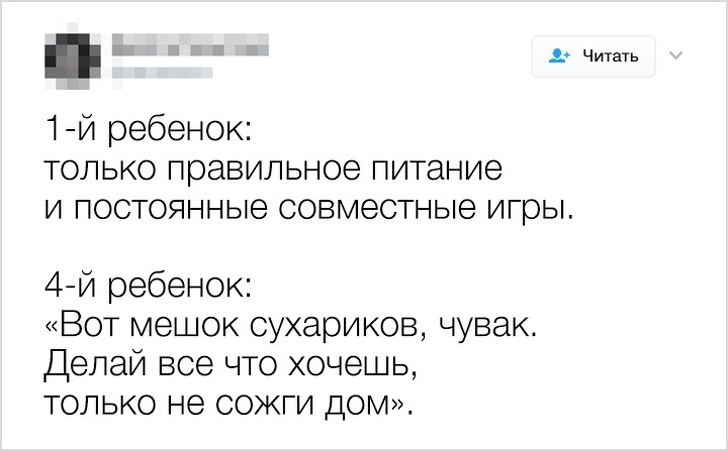Click the blurred username handle below name
Screen dimensions: 728x451
(160, 70)
